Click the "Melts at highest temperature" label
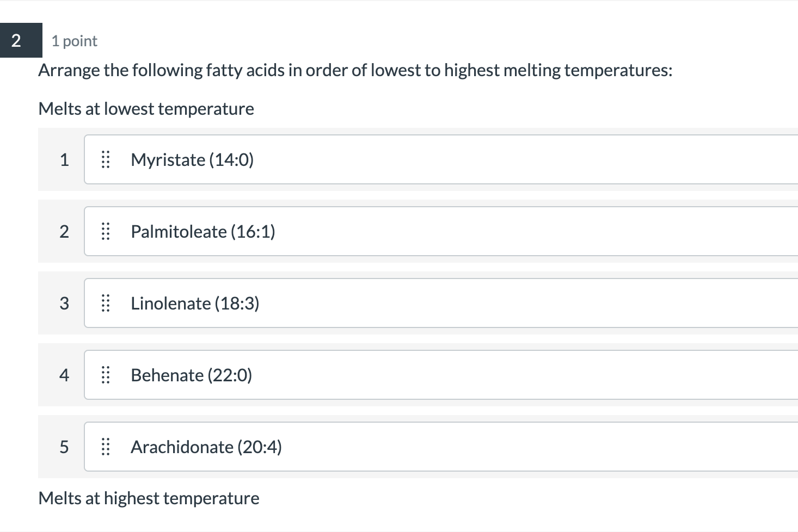 click(x=149, y=498)
